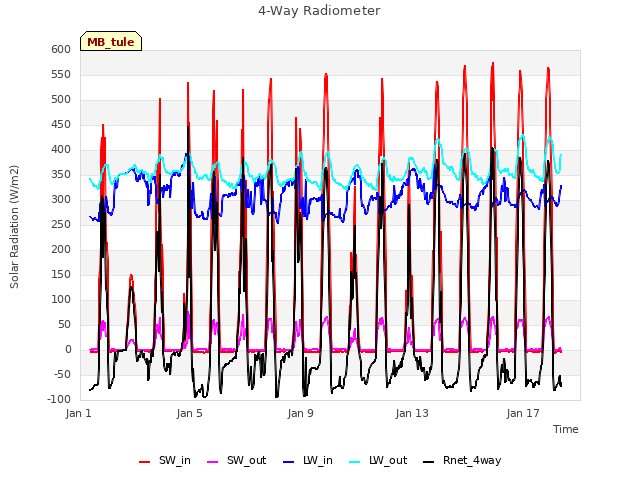This screenshot has height=480, width=640.
Task: Click the 200 y-axis tick label
Action: (x=61, y=249)
